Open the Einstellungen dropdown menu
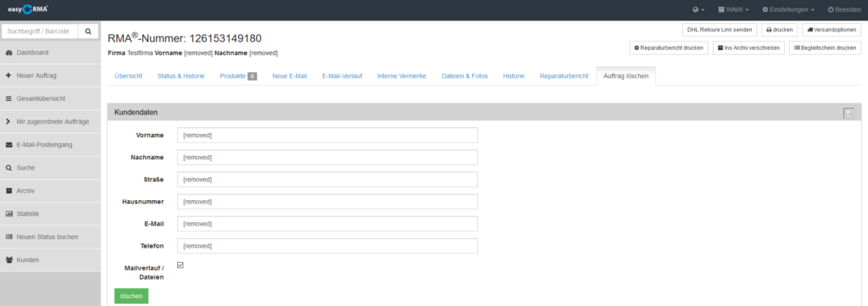The width and height of the screenshot is (868, 306). coord(788,9)
